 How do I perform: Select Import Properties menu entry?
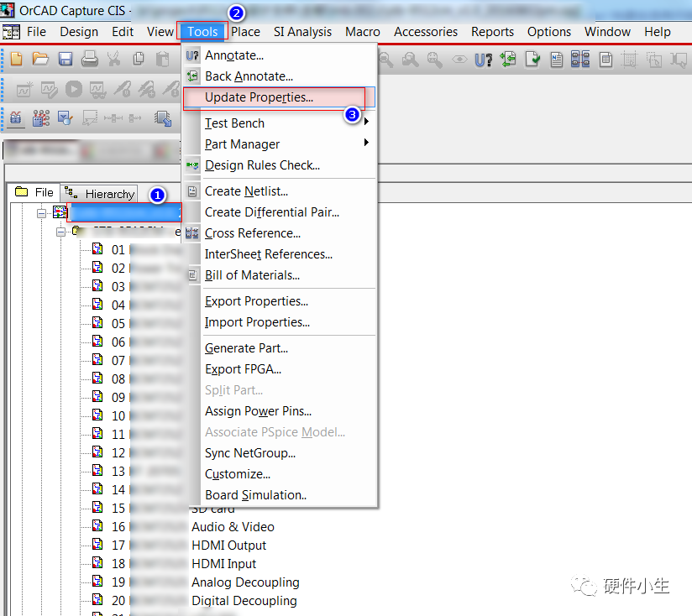pos(280,322)
